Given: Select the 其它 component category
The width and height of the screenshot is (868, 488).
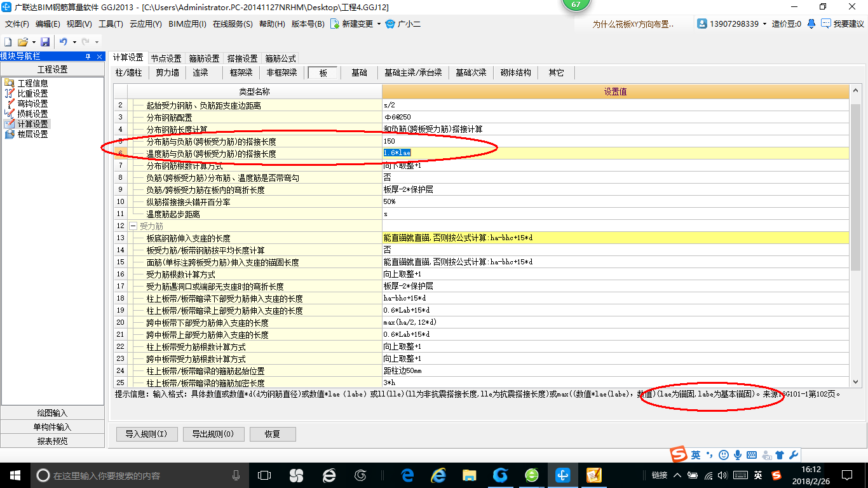Looking at the screenshot, I should [556, 72].
